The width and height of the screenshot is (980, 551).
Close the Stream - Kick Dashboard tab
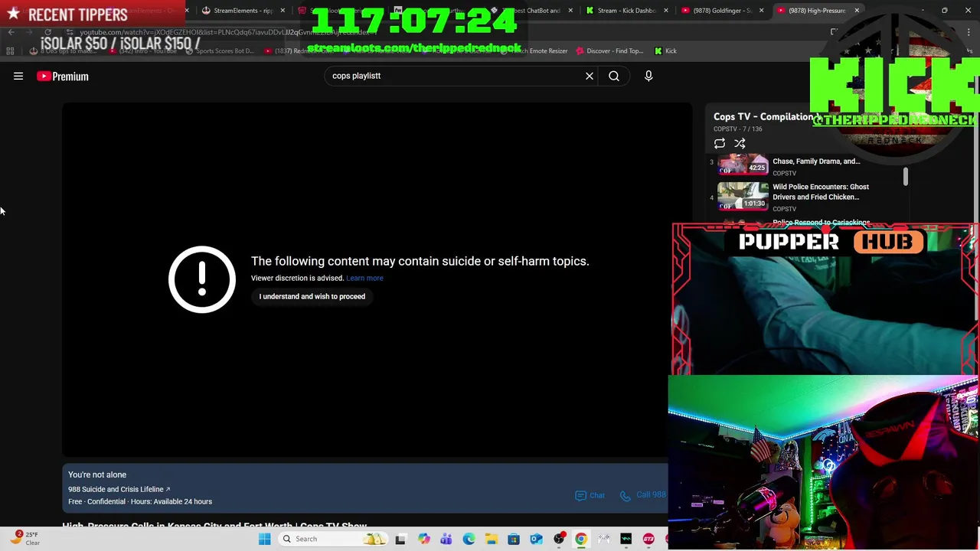point(665,11)
